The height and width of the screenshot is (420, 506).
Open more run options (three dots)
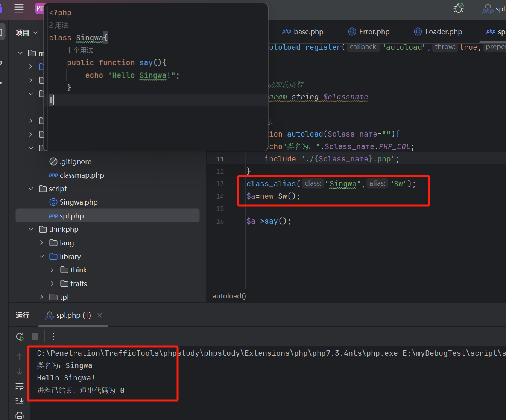pyautogui.click(x=53, y=336)
